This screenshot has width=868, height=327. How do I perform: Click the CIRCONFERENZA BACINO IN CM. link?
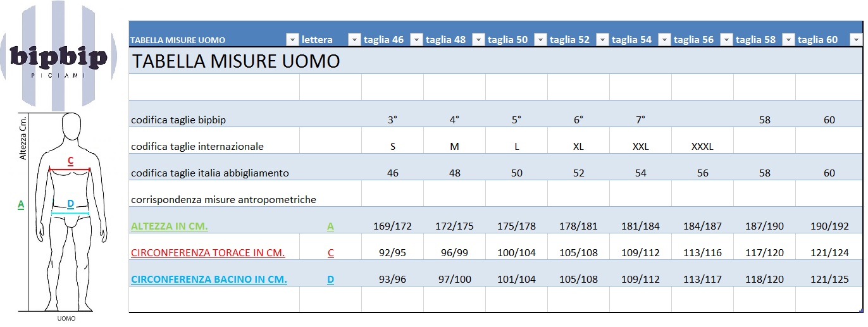pos(209,280)
